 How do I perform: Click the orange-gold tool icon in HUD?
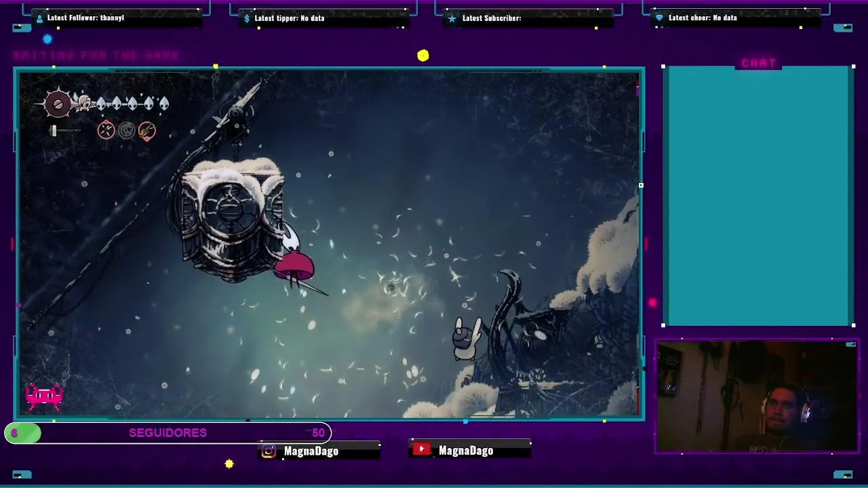(146, 130)
